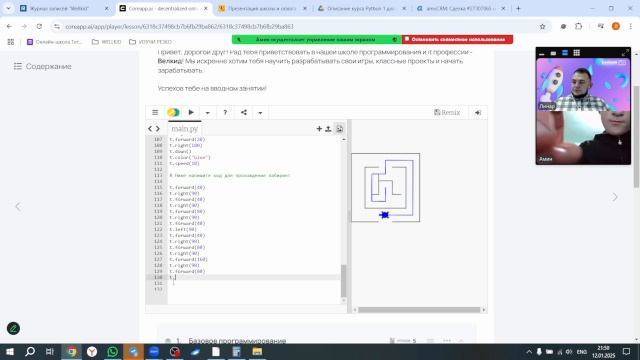Image resolution: width=640 pixels, height=360 pixels.
Task: Open the image library icon
Action: [339, 129]
